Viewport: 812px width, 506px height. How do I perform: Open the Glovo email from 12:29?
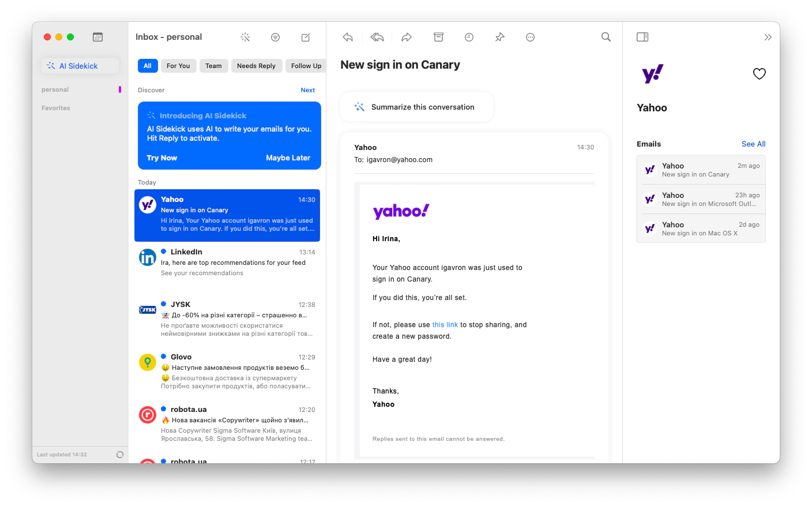(227, 373)
